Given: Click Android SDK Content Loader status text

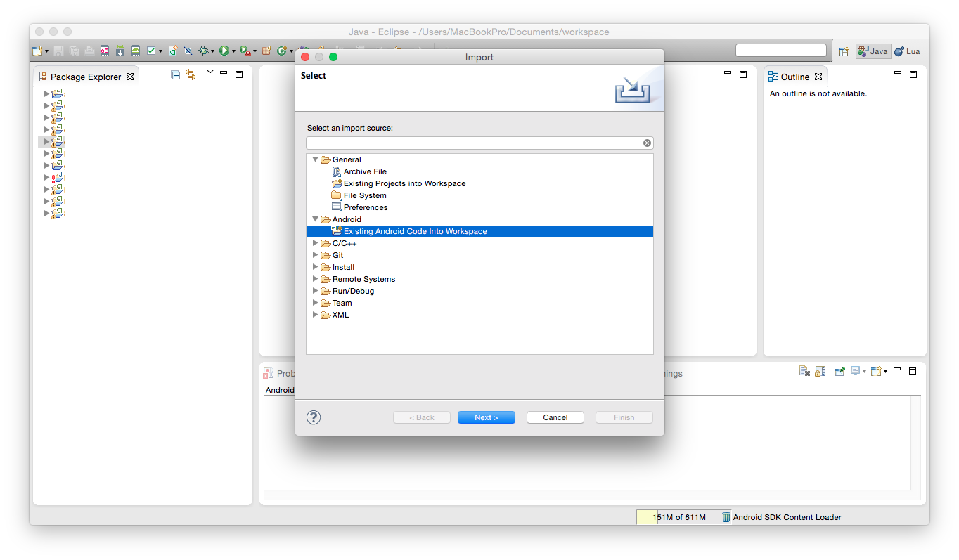Looking at the screenshot, I should (787, 517).
